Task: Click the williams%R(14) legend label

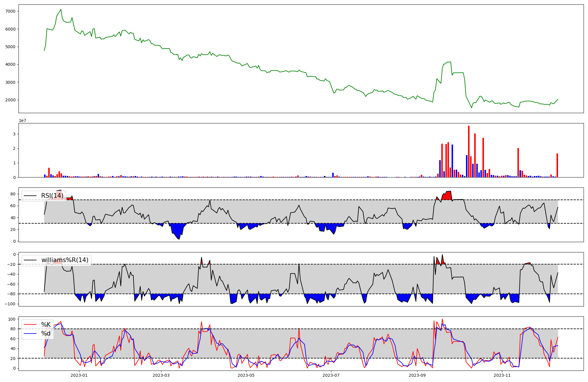Action: pyautogui.click(x=65, y=260)
